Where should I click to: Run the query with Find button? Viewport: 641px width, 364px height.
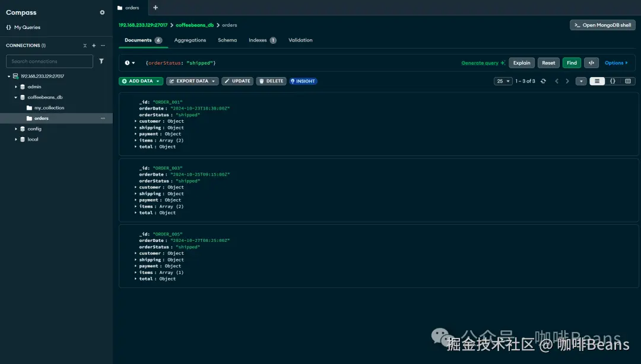572,63
